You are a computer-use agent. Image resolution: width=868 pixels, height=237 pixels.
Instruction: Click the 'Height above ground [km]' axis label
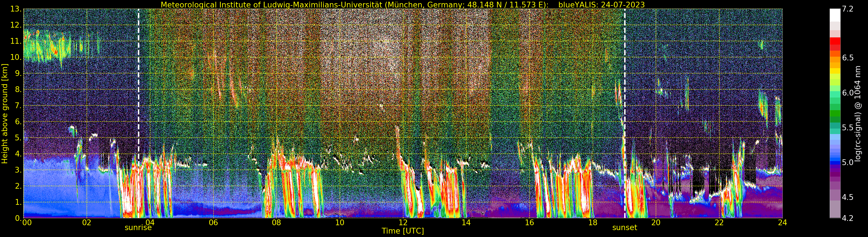[x=5, y=113]
